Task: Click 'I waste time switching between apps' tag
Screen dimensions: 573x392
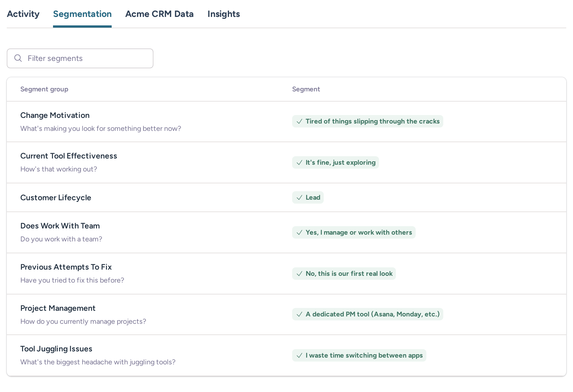Action: coord(359,355)
